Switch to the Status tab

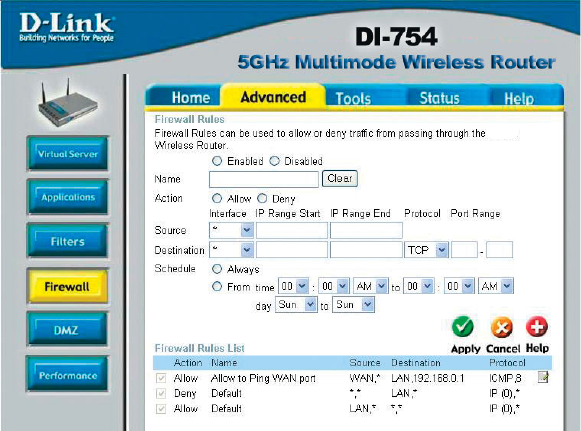(x=439, y=98)
